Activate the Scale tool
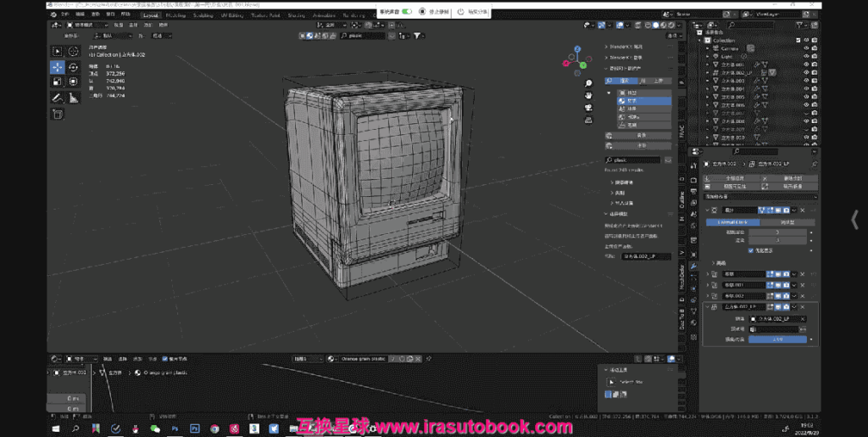 (57, 82)
